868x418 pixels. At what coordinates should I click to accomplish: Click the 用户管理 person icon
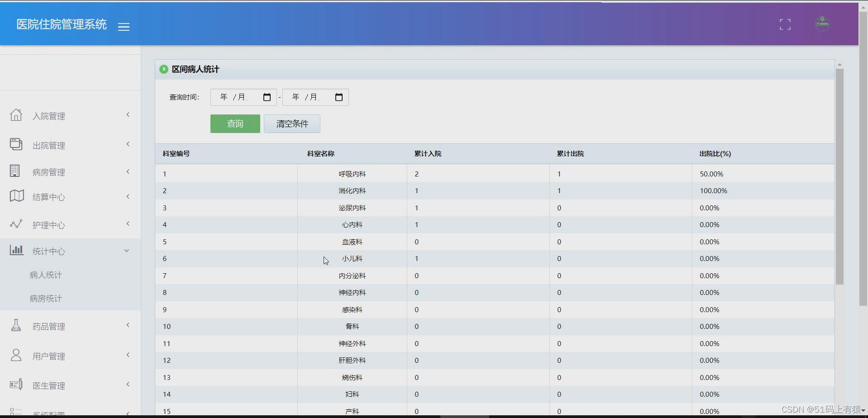click(16, 355)
